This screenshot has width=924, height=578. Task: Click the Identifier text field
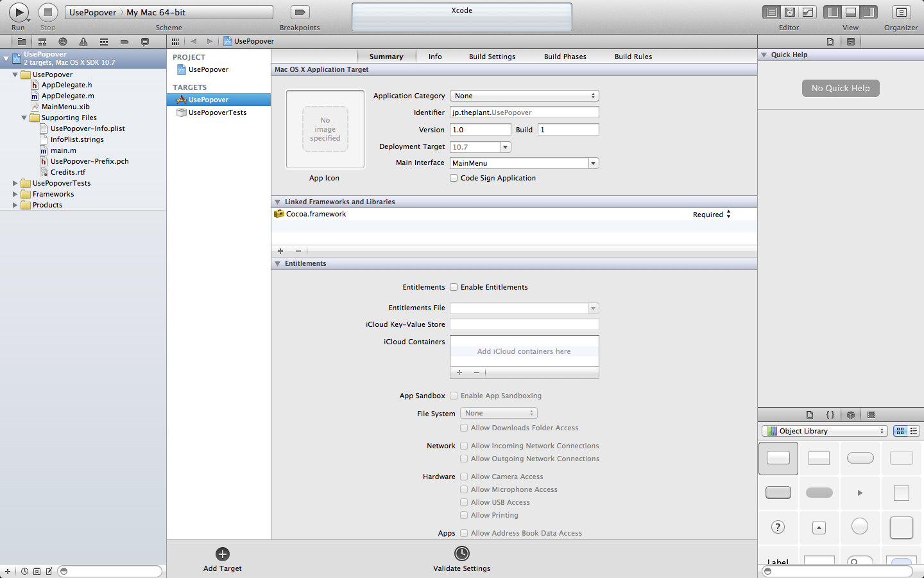[x=524, y=112]
